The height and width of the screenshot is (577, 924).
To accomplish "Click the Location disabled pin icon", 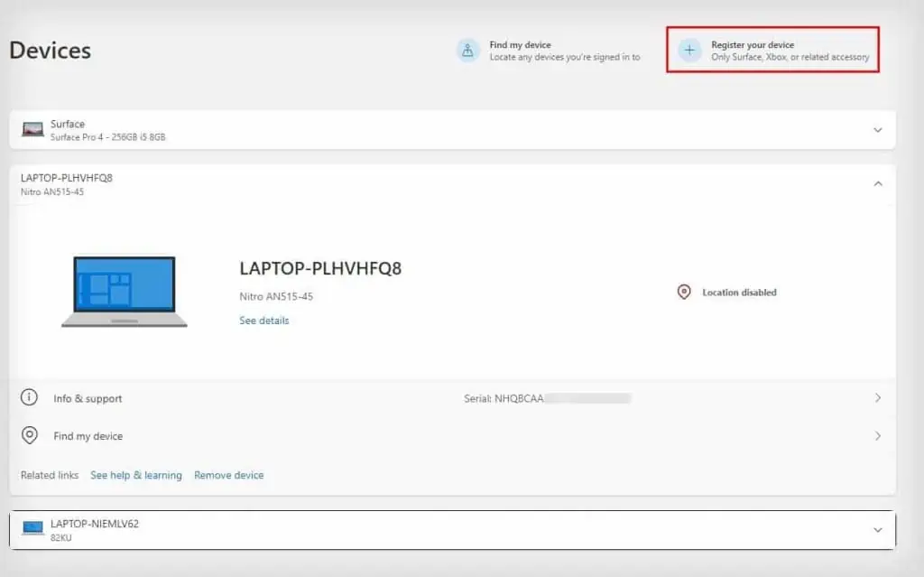I will [683, 292].
